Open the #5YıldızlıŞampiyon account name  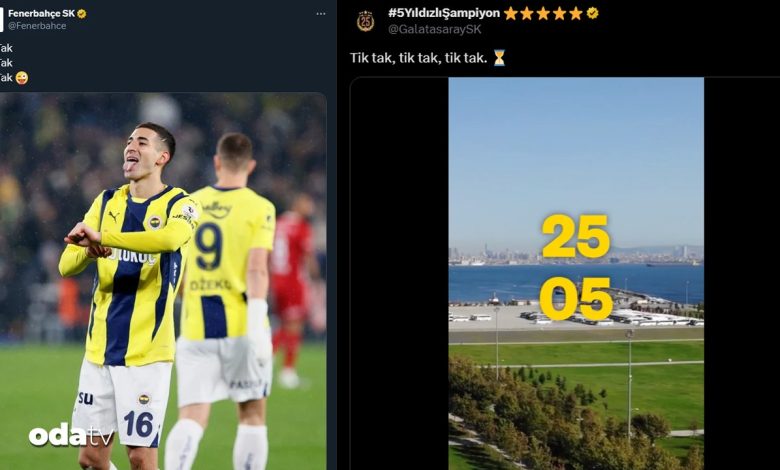(x=444, y=13)
